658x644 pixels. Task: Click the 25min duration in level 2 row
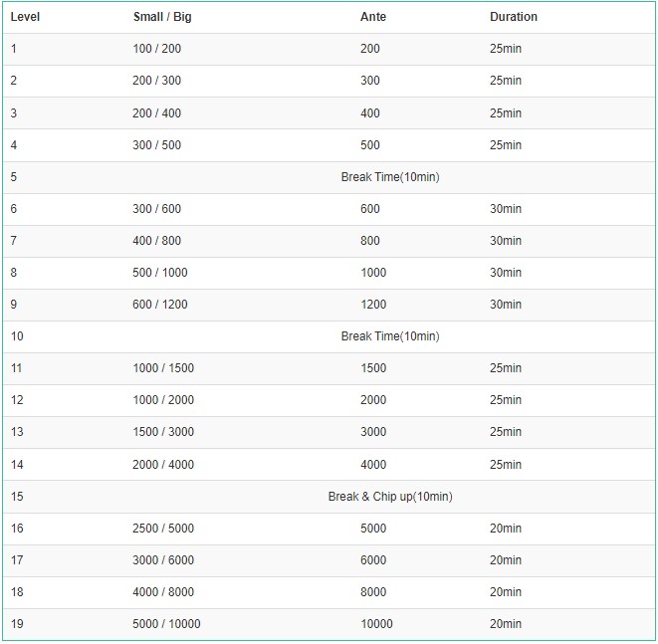point(506,81)
